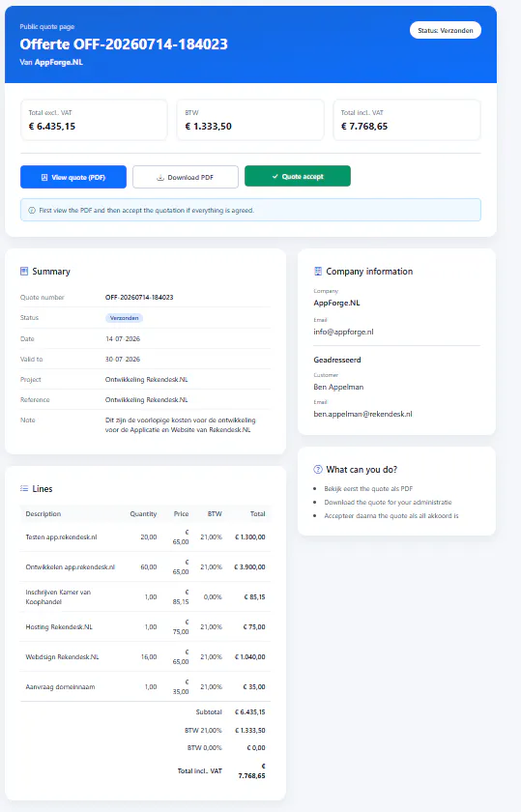
Task: Click the Total column header in Lines
Action: (258, 513)
